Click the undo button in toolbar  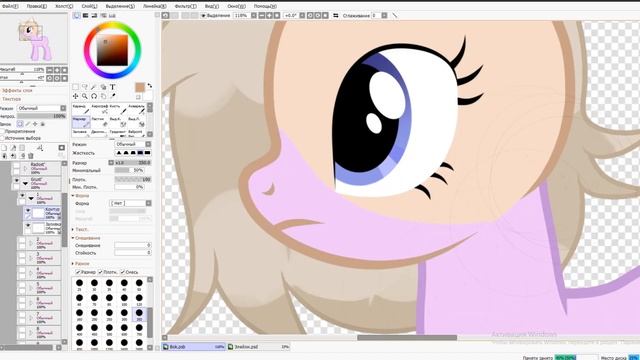click(x=165, y=16)
